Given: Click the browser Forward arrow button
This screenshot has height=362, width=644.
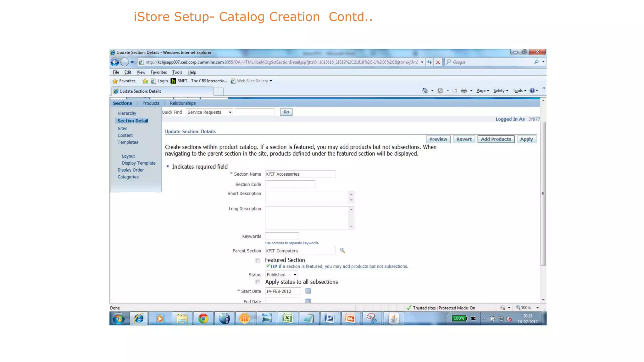Looking at the screenshot, I should (125, 62).
